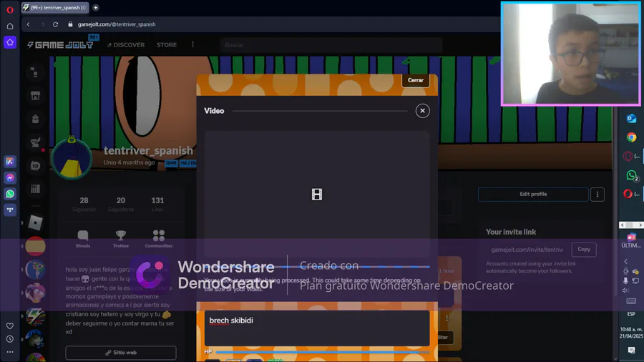View 28 Siguiendo list
This screenshot has height=362, width=644.
point(84,204)
